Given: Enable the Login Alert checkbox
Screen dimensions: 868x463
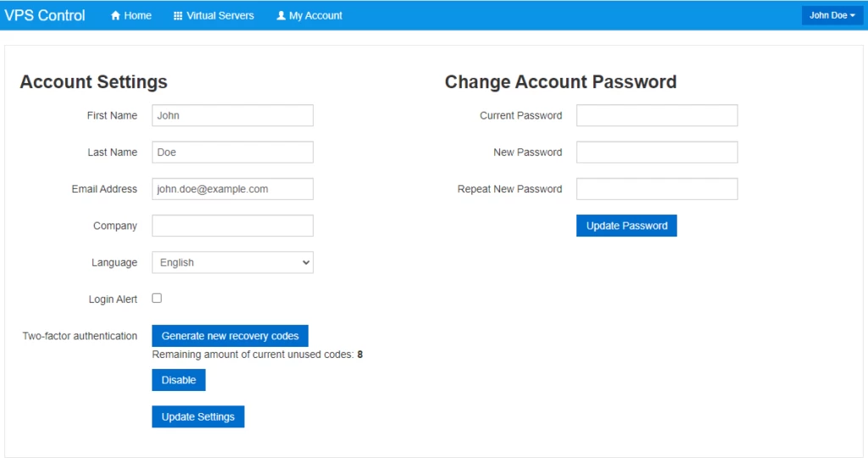Looking at the screenshot, I should (157, 298).
